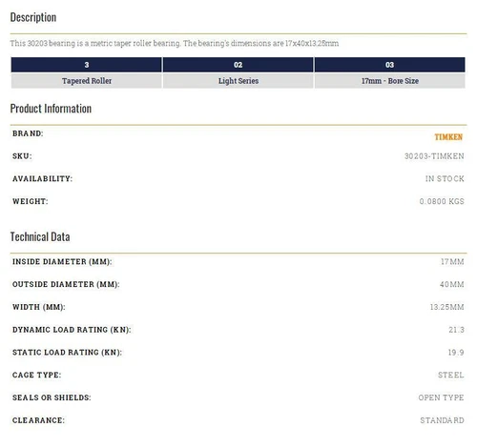This screenshot has height=448, width=477.
Task: Click the dynamic load rating 21.3
Action: 456,330
